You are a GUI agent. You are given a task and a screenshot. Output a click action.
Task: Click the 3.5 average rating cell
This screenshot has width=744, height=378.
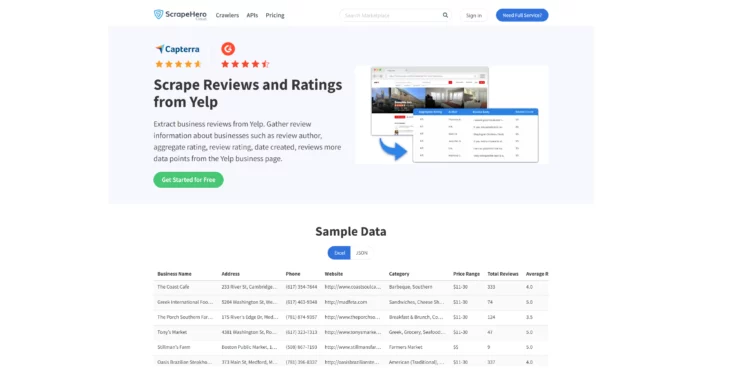[x=529, y=317]
